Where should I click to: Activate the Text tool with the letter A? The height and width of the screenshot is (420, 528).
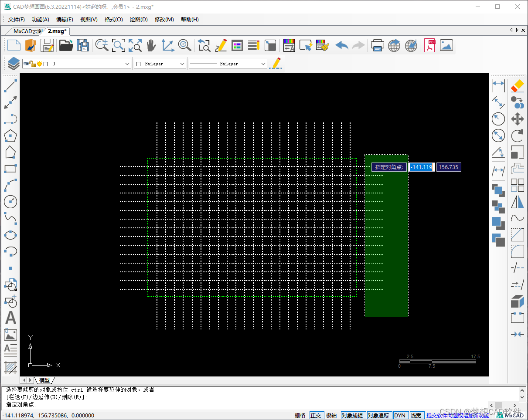[10, 318]
